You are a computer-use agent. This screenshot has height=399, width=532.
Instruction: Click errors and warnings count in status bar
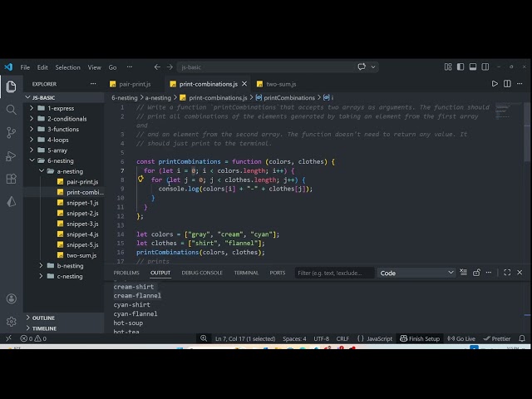33,338
